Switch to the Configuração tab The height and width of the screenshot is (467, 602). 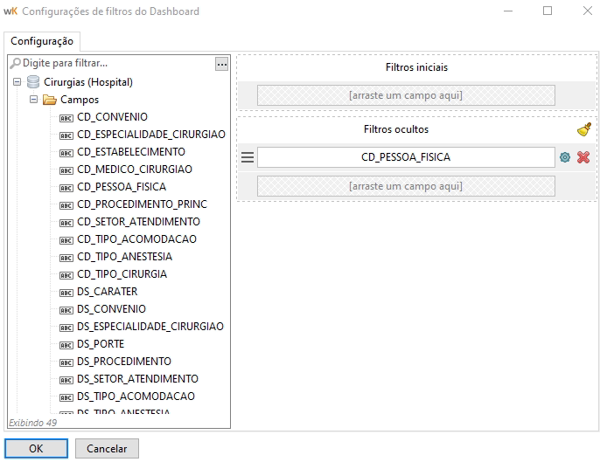42,41
